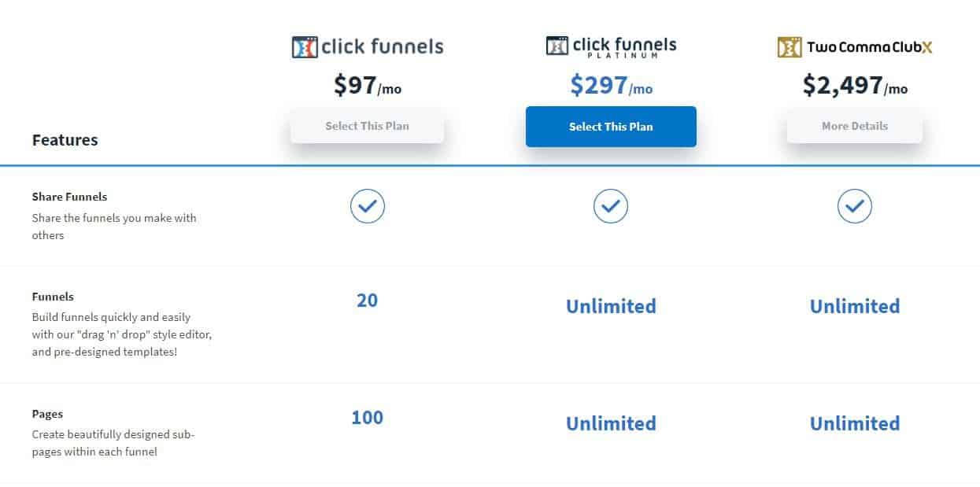Click Share Funnels checkmark under $97 plan
The height and width of the screenshot is (487, 980).
point(368,206)
